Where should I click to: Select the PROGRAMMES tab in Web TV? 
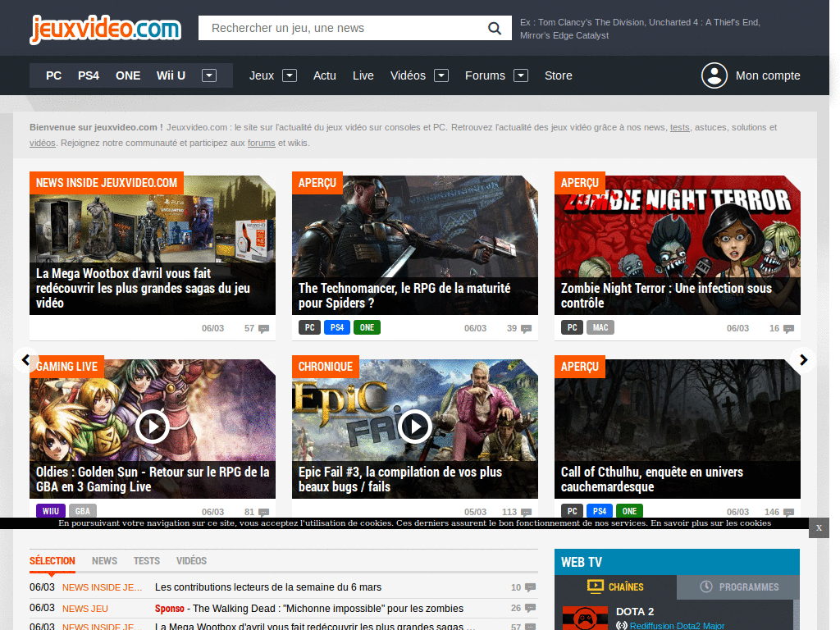pyautogui.click(x=738, y=587)
